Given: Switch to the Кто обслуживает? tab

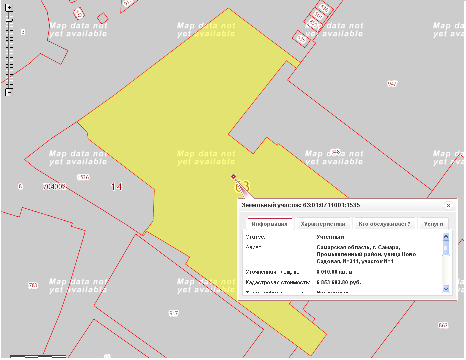Looking at the screenshot, I should click(x=384, y=224).
